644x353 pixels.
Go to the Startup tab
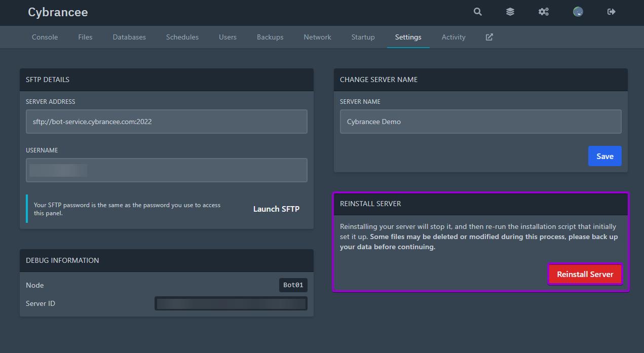(x=363, y=37)
